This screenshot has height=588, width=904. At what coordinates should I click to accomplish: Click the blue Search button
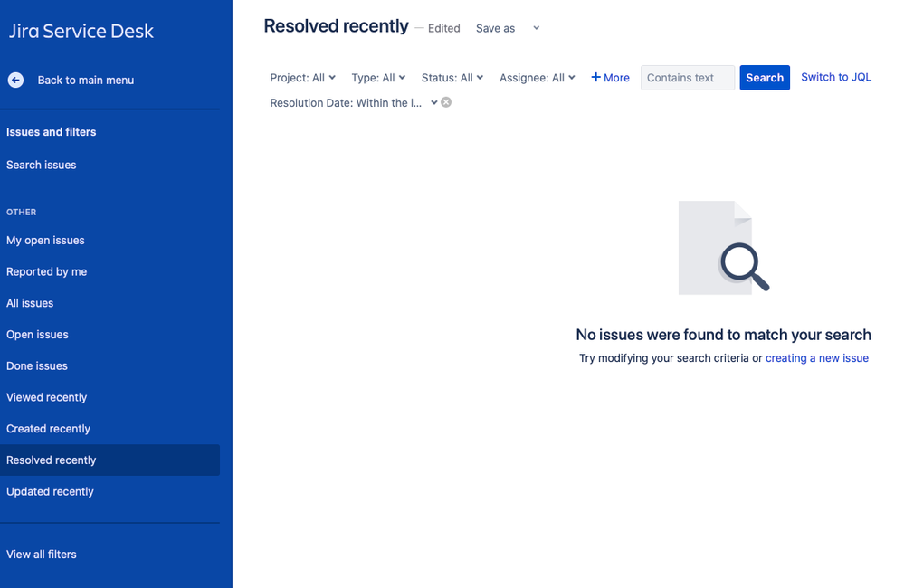click(765, 78)
